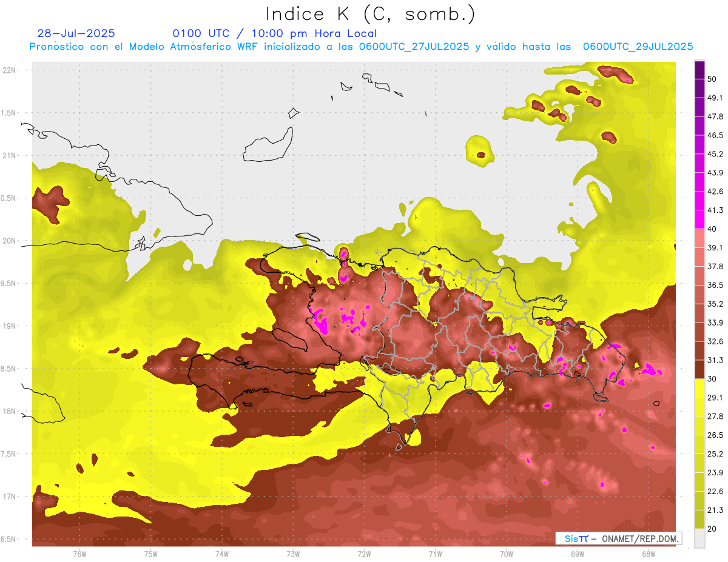Viewport: 728px width, 562px height.
Task: Click the '69W' longitude label
Action: [x=577, y=554]
